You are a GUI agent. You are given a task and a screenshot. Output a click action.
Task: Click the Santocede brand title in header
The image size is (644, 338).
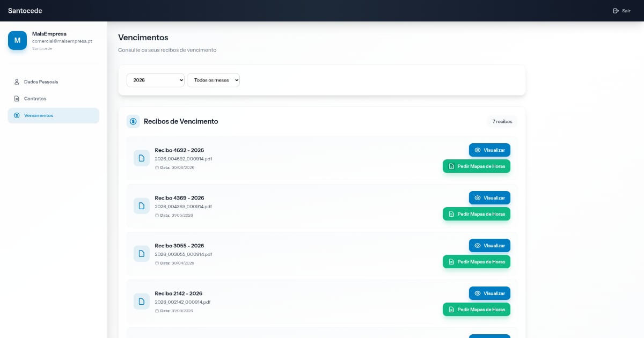pos(25,11)
